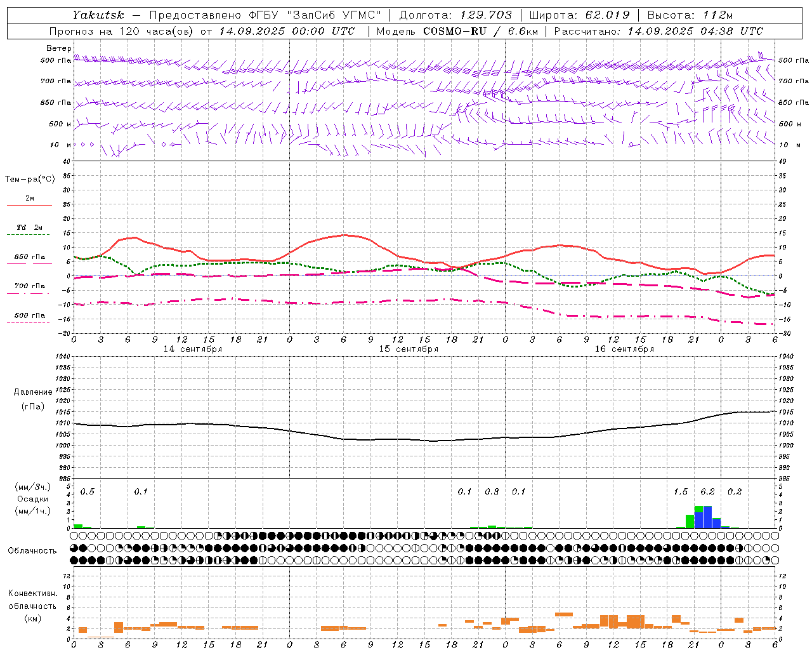This screenshot has height=650, width=812.
Task: Click the 1.5 precipitation total
Action: pos(681,492)
